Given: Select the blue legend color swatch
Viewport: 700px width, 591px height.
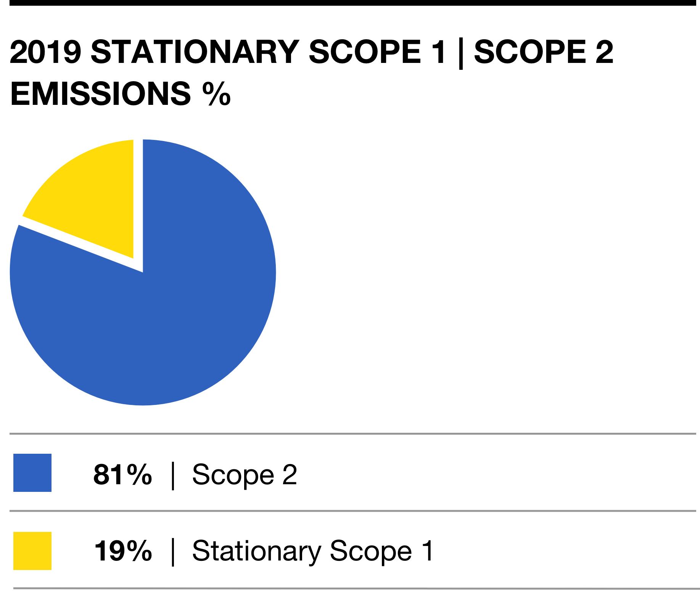Looking at the screenshot, I should (x=32, y=473).
